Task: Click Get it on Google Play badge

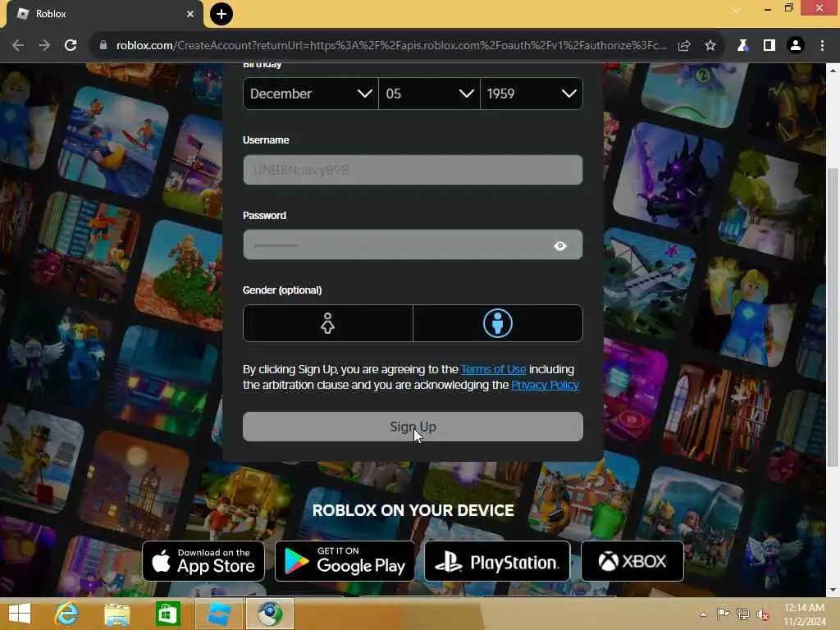Action: (345, 561)
